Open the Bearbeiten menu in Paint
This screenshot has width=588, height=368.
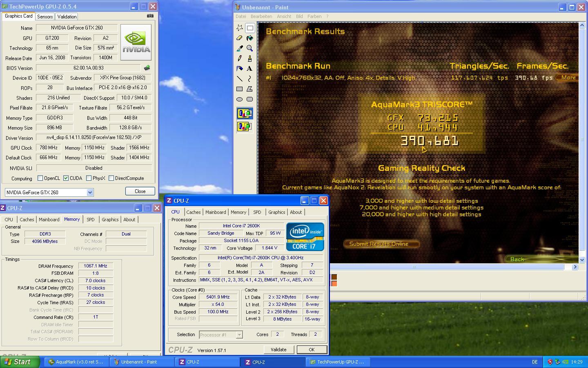tap(261, 16)
